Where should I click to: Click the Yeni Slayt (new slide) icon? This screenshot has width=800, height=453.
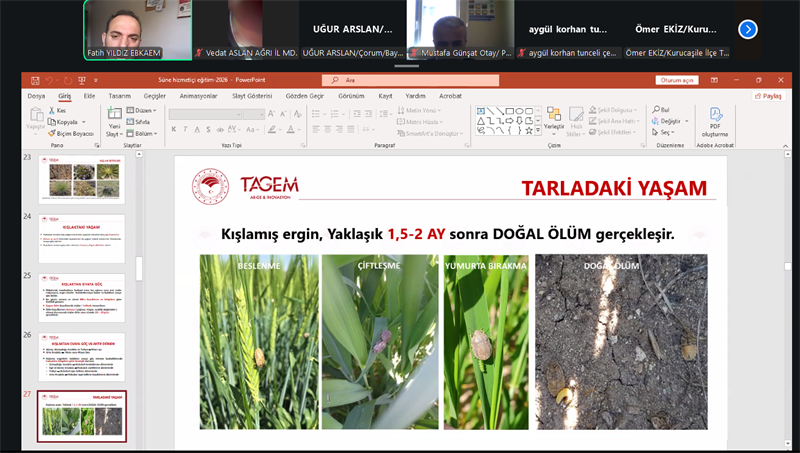pyautogui.click(x=114, y=118)
